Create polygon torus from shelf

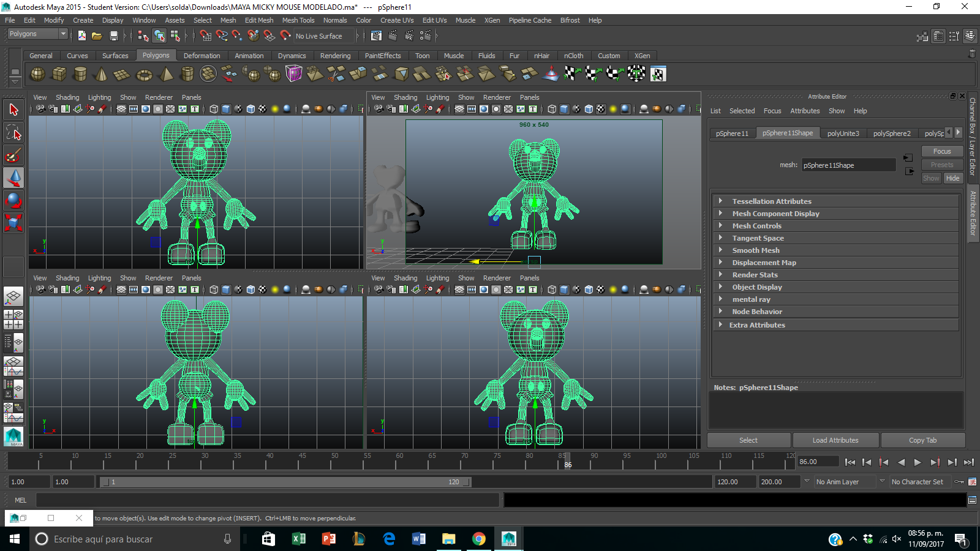[144, 74]
